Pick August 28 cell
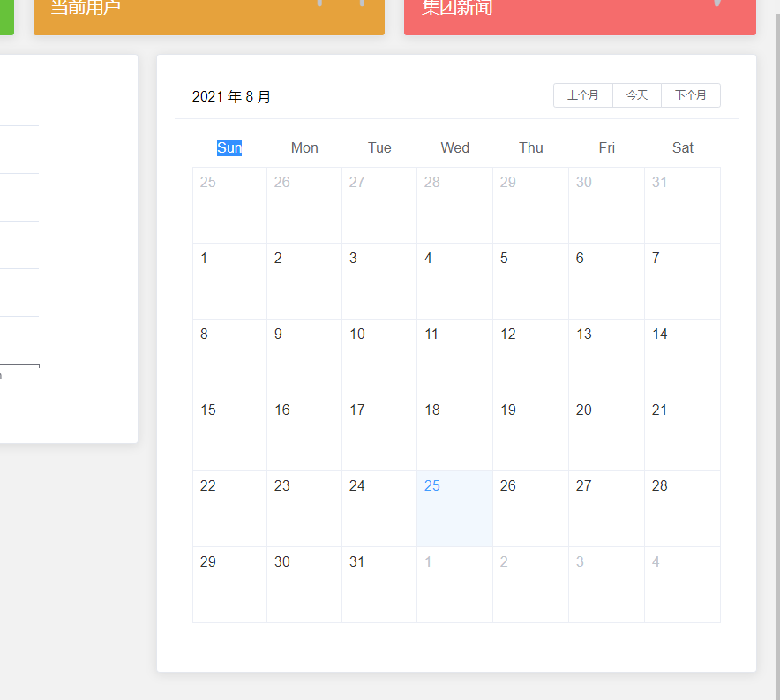The width and height of the screenshot is (780, 700). [683, 509]
